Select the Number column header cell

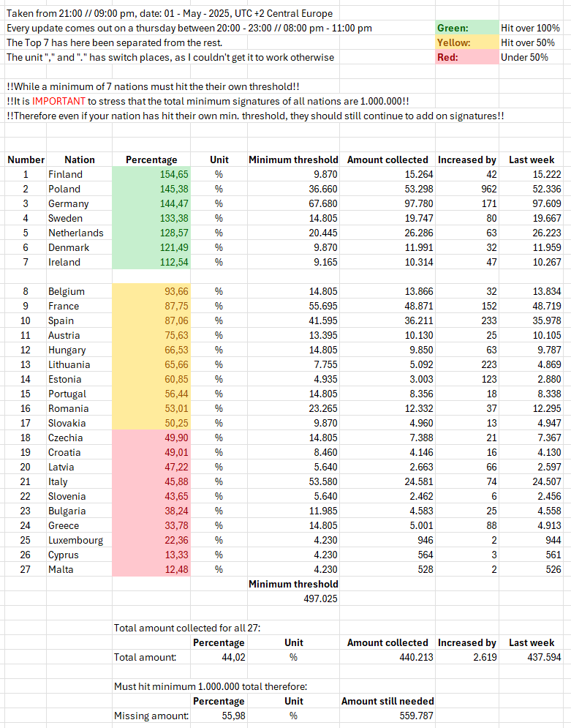click(26, 160)
